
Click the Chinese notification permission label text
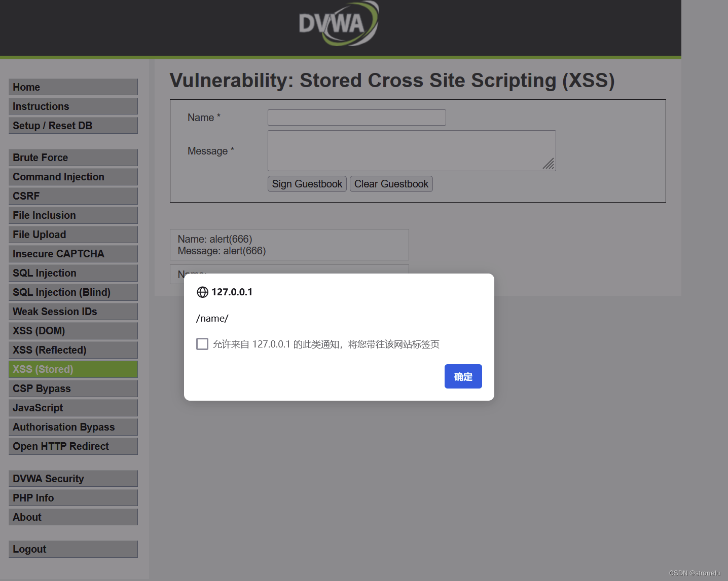tap(326, 344)
